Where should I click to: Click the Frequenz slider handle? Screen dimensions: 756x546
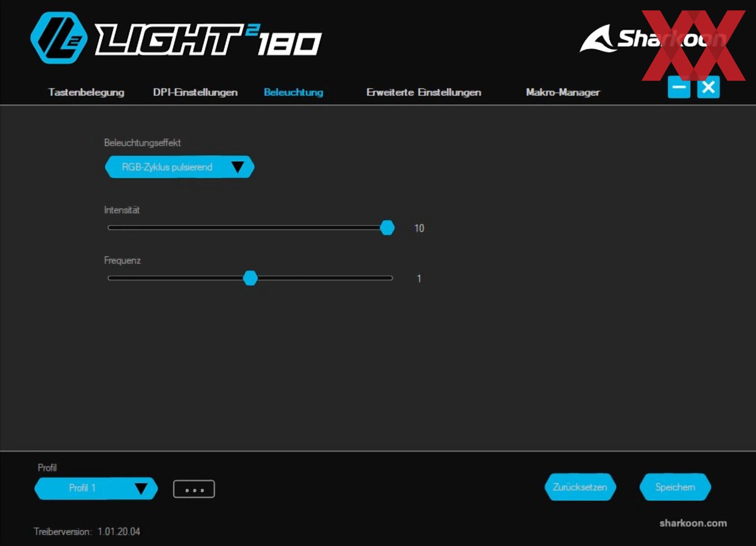[x=250, y=278]
